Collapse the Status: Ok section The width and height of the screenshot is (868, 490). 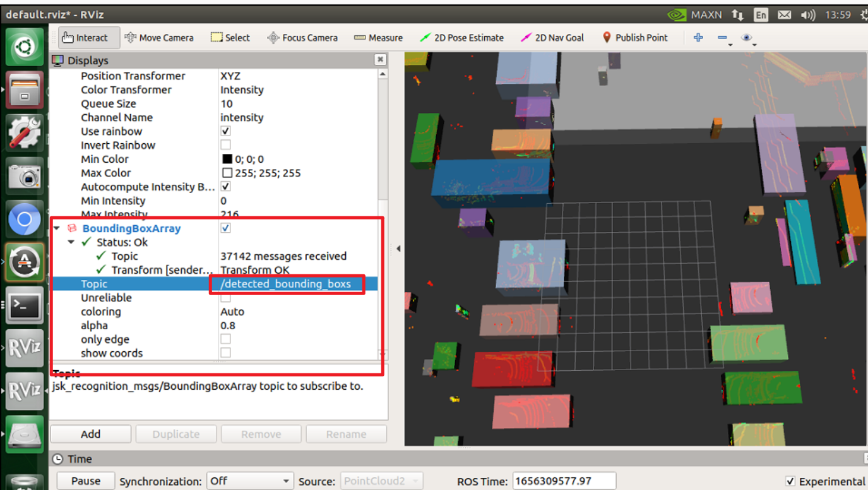(71, 242)
